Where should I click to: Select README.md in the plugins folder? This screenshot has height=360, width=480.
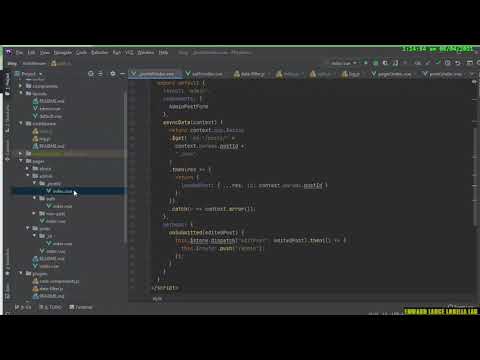click(x=48, y=296)
